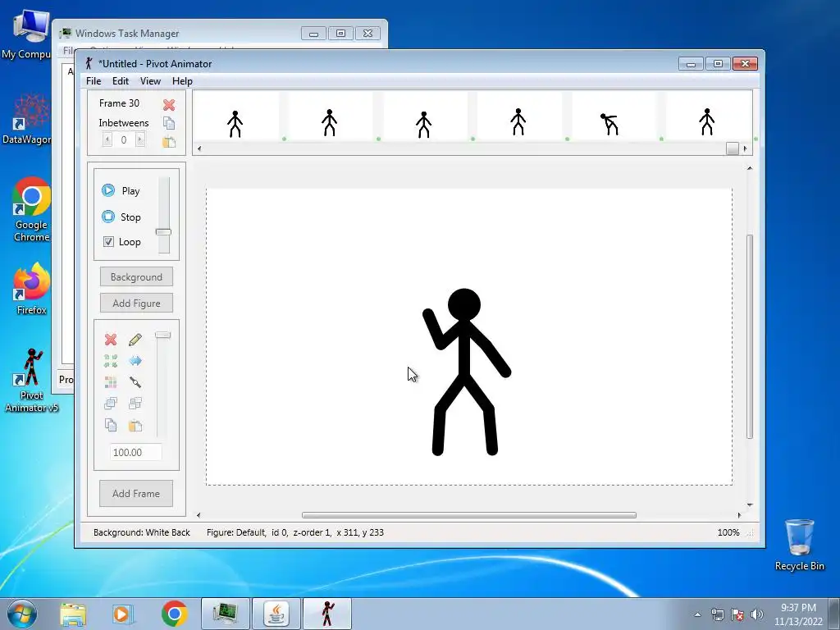Open File Explorer from taskbar

(x=73, y=614)
